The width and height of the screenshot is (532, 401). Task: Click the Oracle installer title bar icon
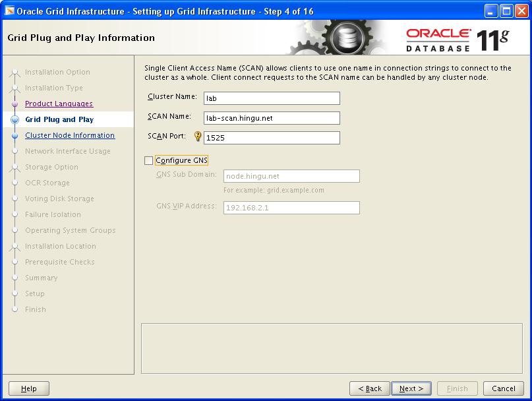point(9,11)
